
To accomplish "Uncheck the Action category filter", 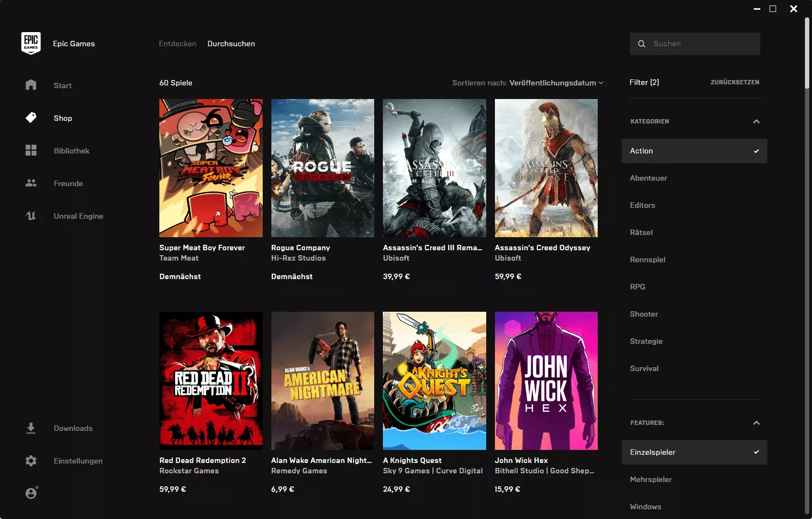I will (x=694, y=151).
